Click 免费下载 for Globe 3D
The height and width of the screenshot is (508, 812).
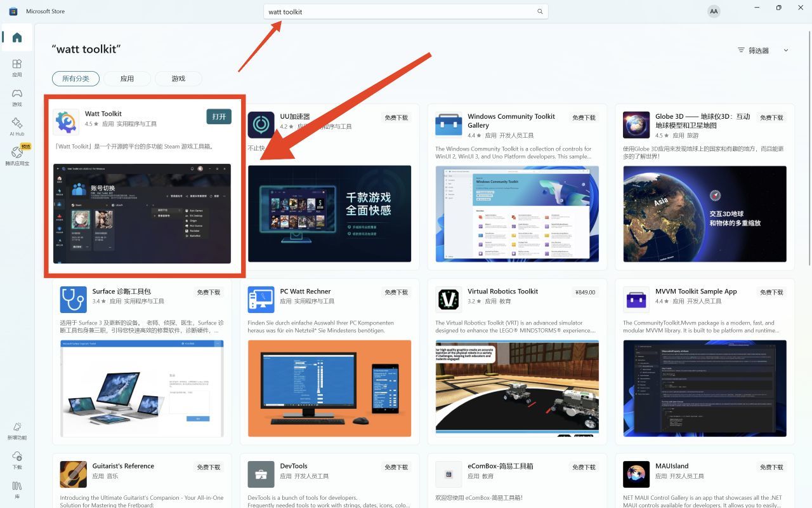pyautogui.click(x=771, y=117)
